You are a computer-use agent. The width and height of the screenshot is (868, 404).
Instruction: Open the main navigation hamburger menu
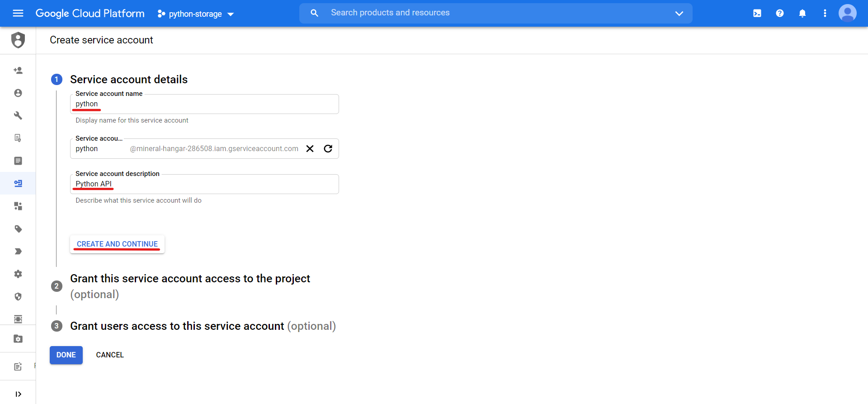[x=18, y=13]
